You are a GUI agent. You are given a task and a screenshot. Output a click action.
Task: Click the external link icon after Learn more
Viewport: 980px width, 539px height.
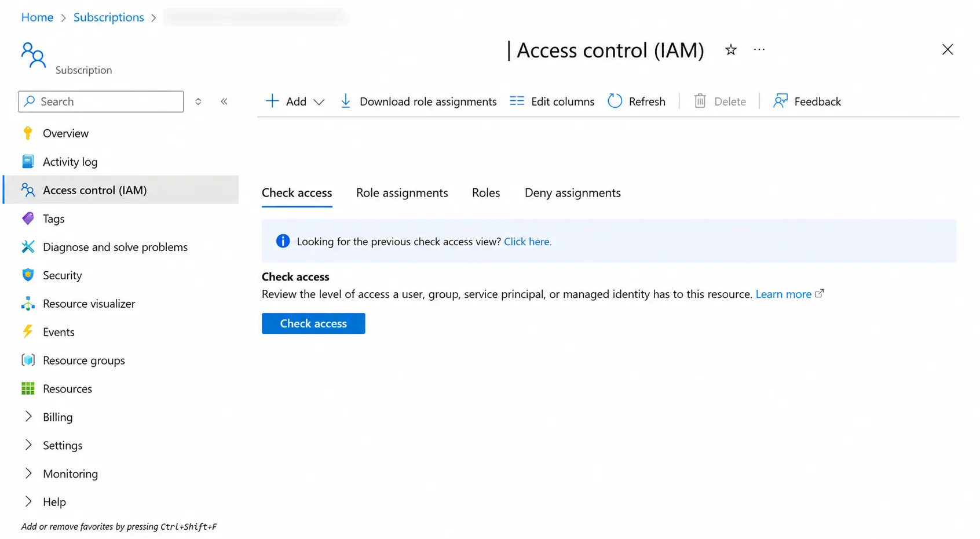(819, 294)
